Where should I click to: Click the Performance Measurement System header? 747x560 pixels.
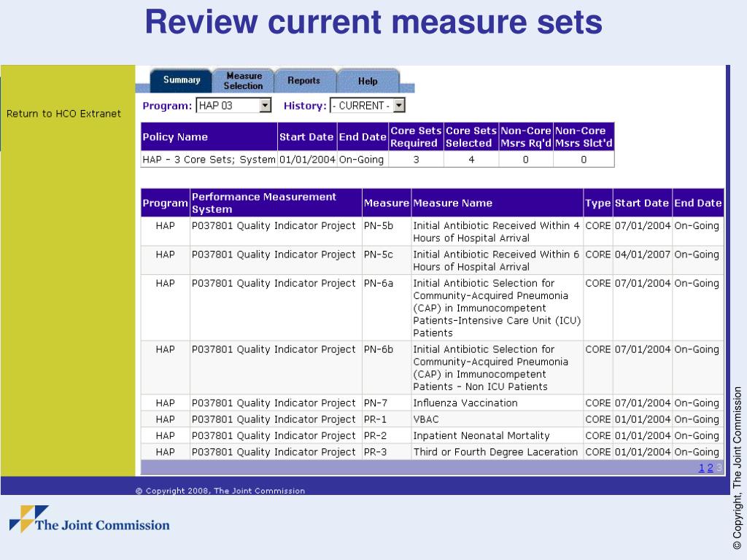pyautogui.click(x=276, y=203)
